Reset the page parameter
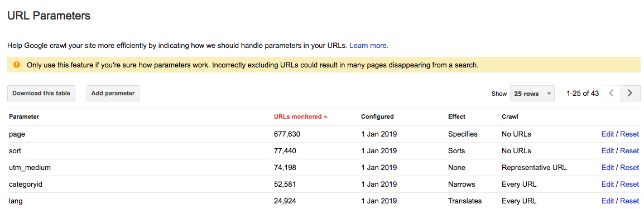Viewport: 644px width, 209px height. pos(629,134)
